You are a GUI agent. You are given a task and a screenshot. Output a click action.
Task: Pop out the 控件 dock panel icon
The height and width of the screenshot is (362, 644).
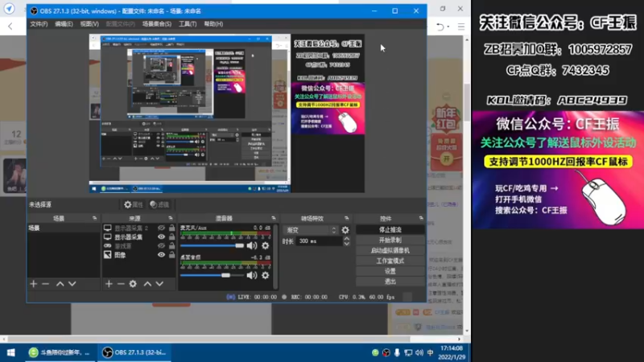click(421, 218)
